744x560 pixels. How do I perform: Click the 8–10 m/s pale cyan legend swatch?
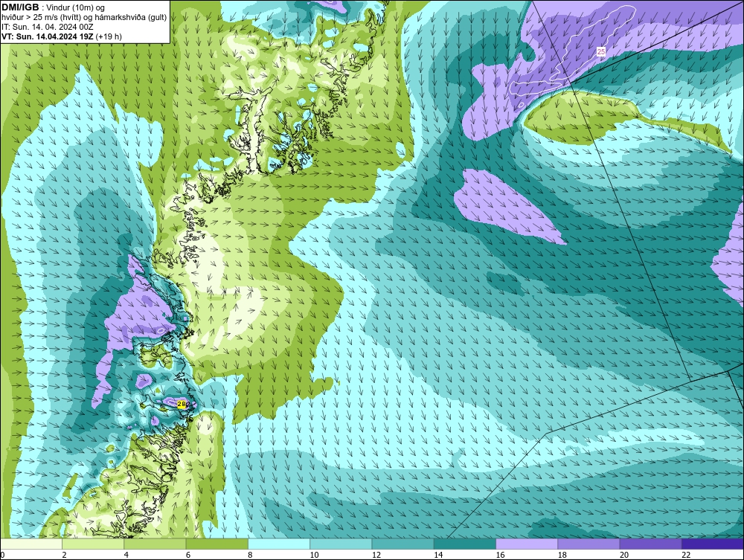coord(279,544)
